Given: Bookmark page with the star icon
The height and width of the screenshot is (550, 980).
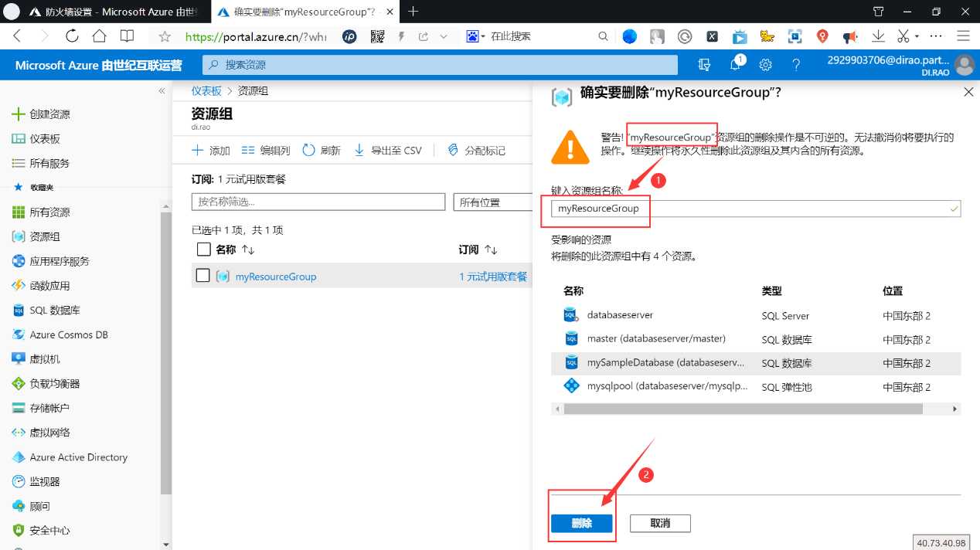Looking at the screenshot, I should click(165, 36).
